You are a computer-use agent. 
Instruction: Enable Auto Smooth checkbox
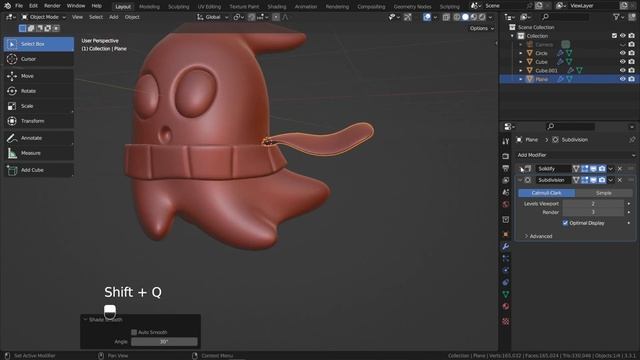(134, 332)
